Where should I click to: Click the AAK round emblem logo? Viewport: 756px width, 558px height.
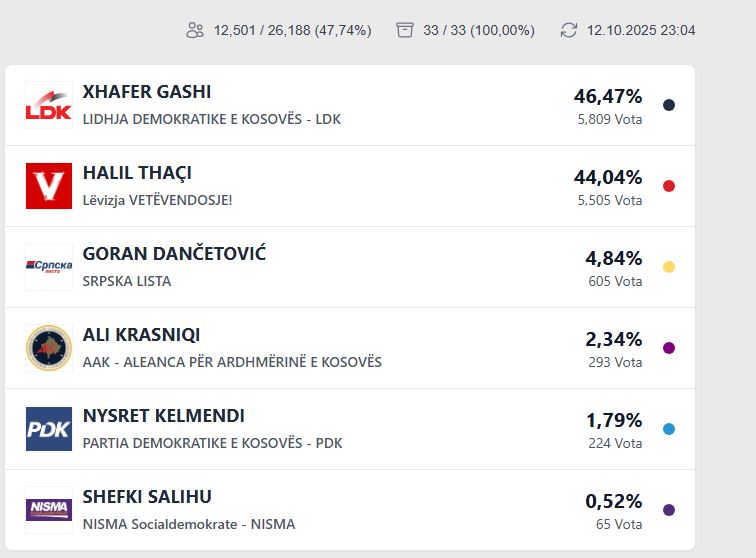pos(49,348)
